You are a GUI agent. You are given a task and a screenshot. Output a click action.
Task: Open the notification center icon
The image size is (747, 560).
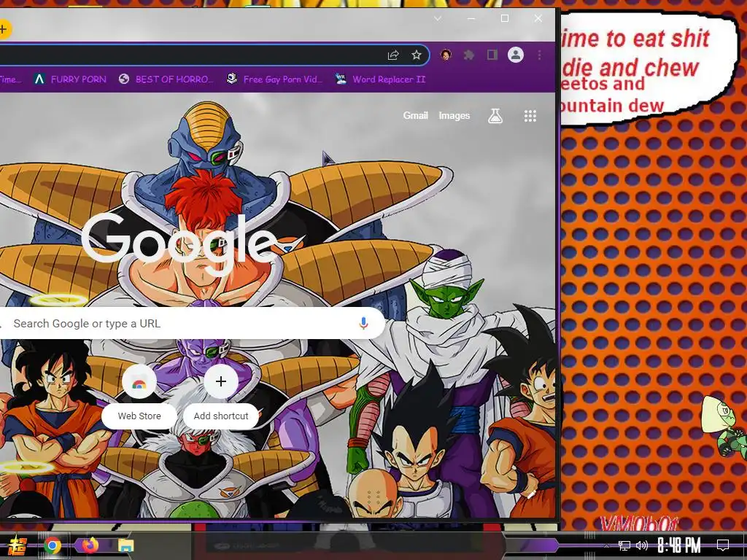pyautogui.click(x=723, y=545)
